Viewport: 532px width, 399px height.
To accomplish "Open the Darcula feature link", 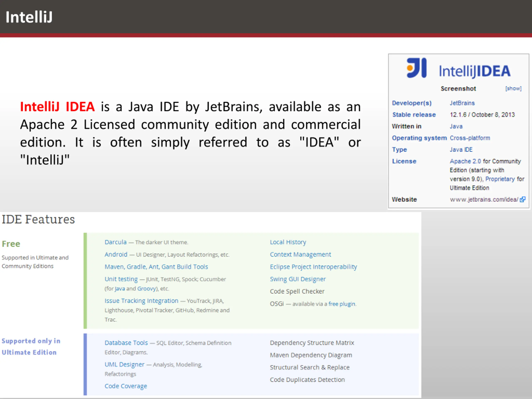I will click(116, 242).
